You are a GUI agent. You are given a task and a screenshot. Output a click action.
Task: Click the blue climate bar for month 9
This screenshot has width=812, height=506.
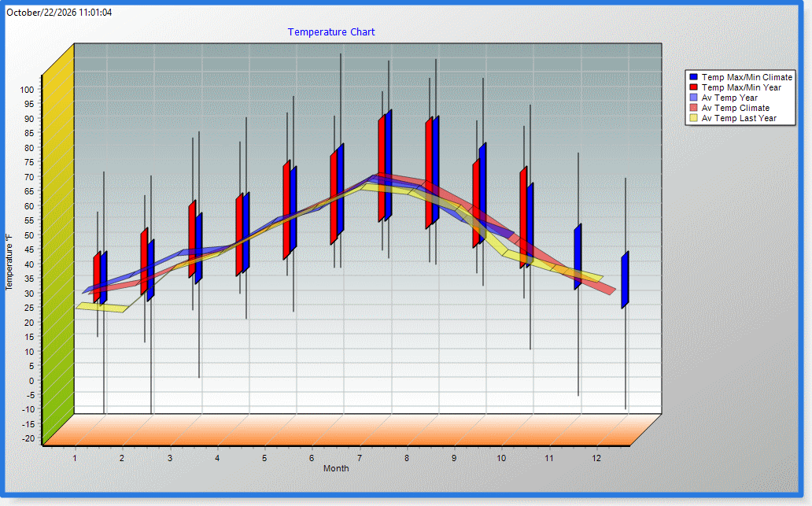pyautogui.click(x=482, y=193)
